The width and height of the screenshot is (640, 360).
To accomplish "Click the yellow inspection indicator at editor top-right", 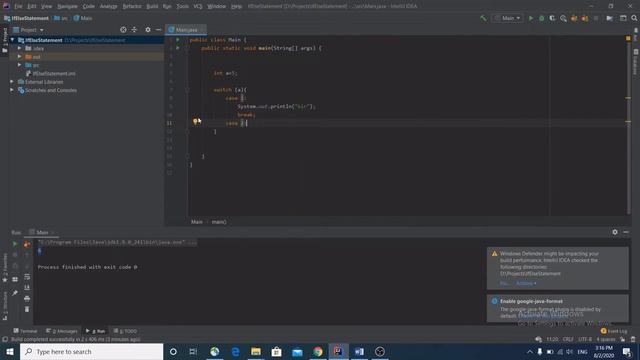I will pos(628,38).
